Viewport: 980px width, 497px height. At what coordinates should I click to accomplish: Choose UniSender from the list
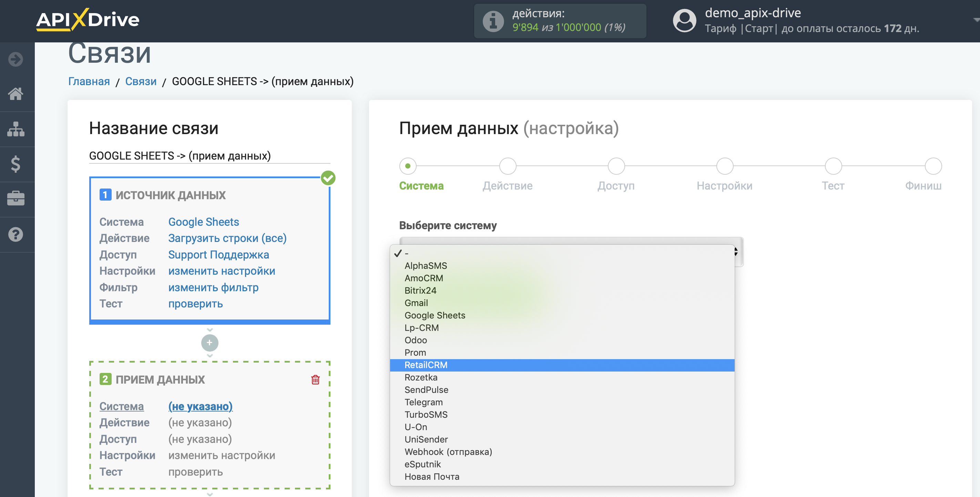[562, 439]
